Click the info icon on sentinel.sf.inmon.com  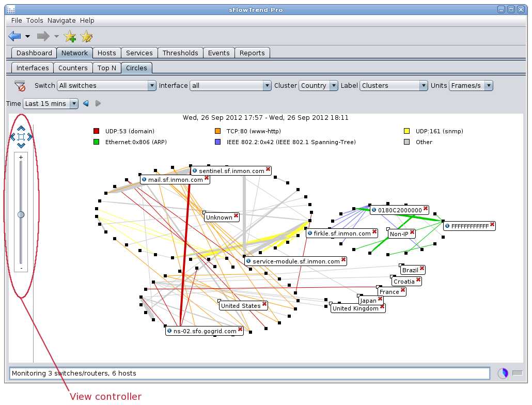pos(195,170)
